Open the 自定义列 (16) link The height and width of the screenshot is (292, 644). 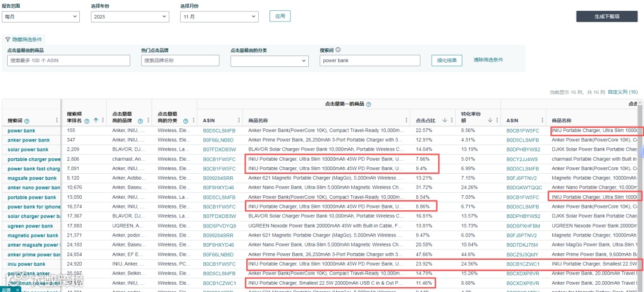pos(623,92)
